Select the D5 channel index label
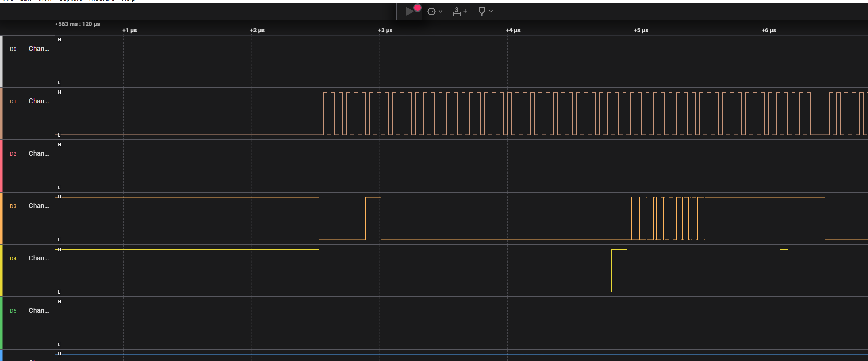Viewport: 868px width, 361px height. tap(13, 311)
